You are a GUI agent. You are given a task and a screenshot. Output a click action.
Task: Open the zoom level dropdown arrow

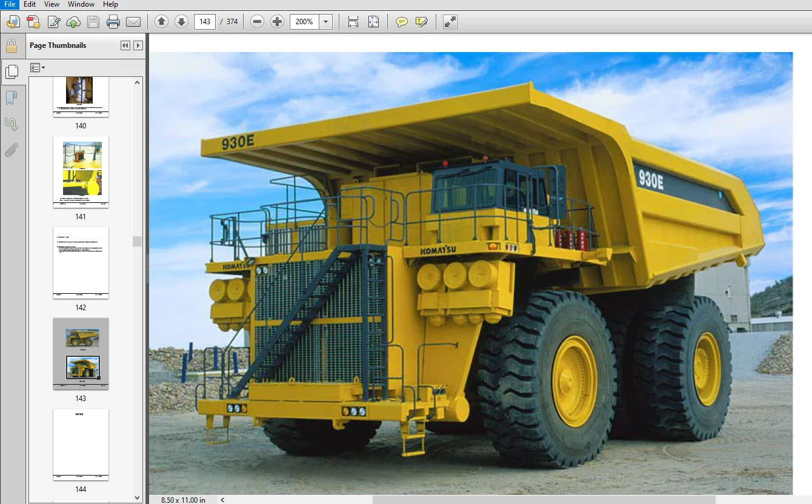click(x=326, y=22)
